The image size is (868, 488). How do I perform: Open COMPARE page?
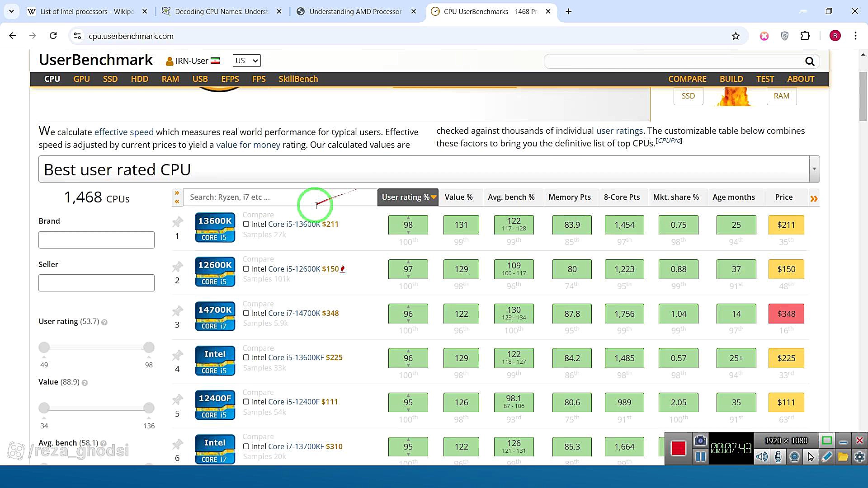(687, 79)
